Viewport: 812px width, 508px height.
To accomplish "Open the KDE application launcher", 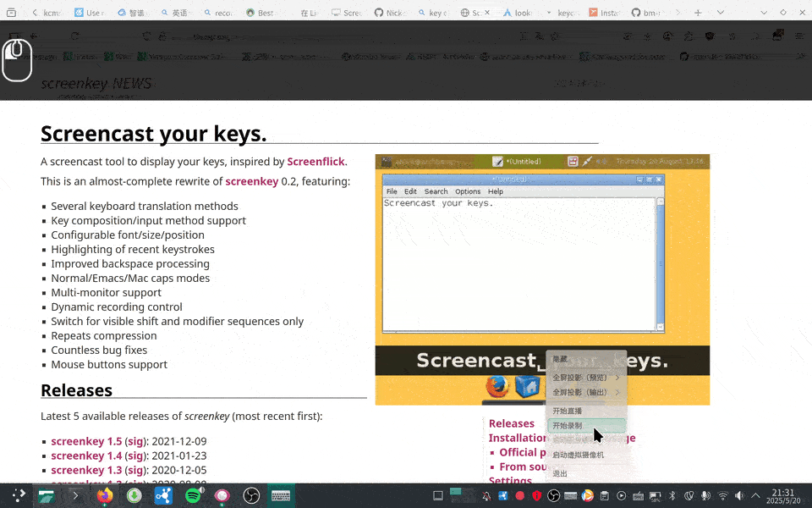I will [x=19, y=495].
